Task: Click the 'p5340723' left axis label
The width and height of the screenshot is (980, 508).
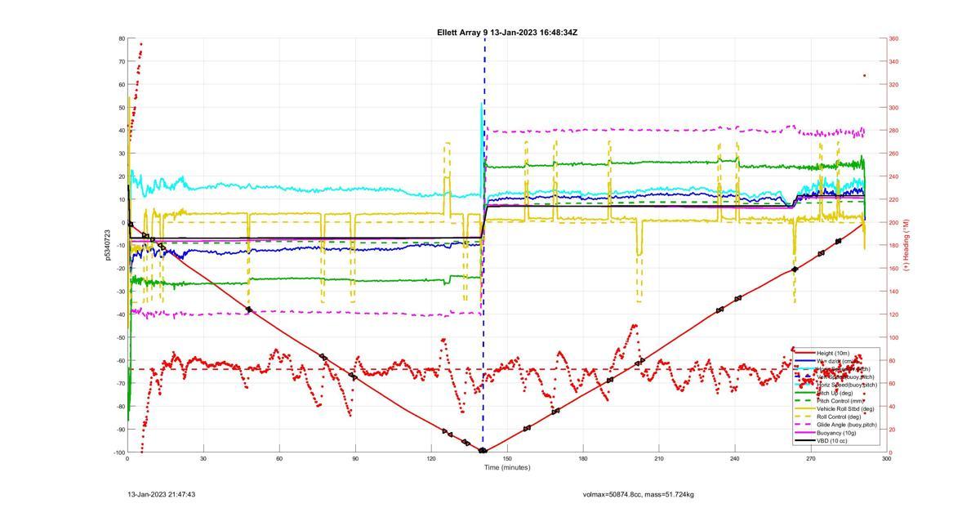Action: click(x=107, y=245)
